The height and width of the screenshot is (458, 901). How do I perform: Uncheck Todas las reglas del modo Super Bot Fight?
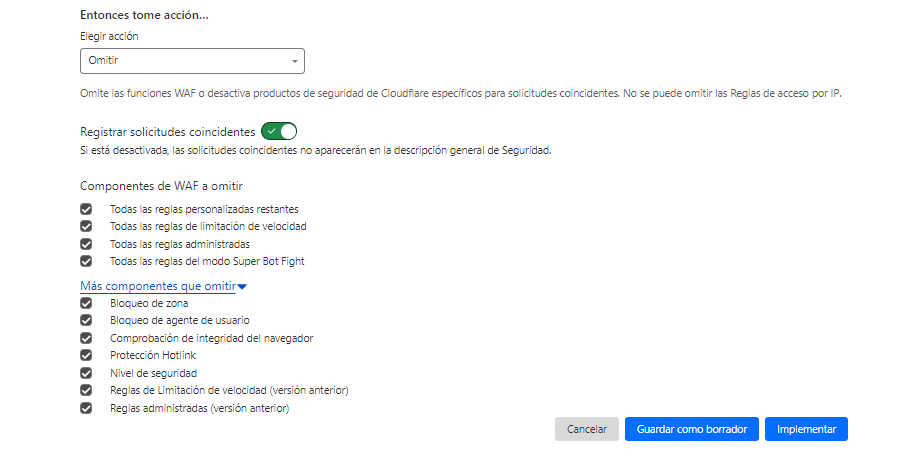coord(86,261)
